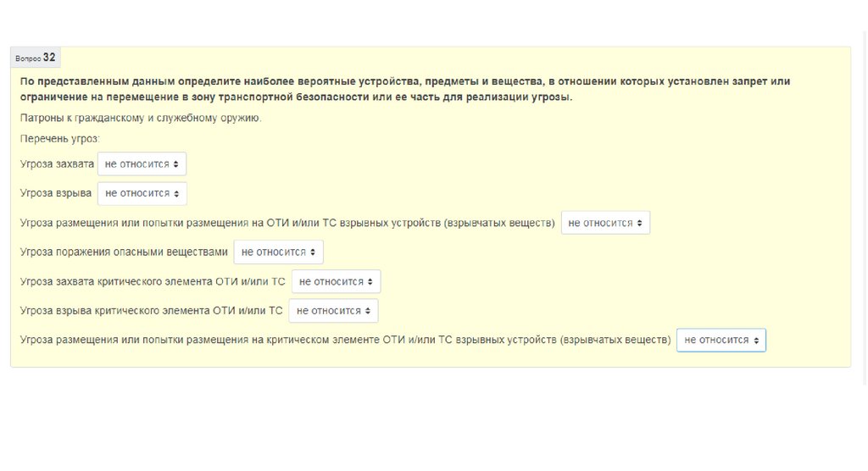Image resolution: width=868 pixels, height=471 pixels.
Task: Click 'Патроны к гражданскому и служебному оружию' text
Action: pyautogui.click(x=141, y=118)
